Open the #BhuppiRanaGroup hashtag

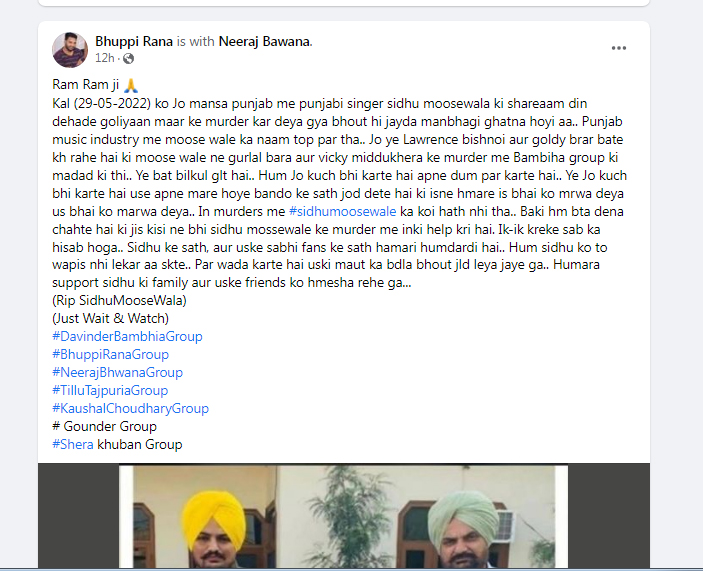pyautogui.click(x=110, y=355)
